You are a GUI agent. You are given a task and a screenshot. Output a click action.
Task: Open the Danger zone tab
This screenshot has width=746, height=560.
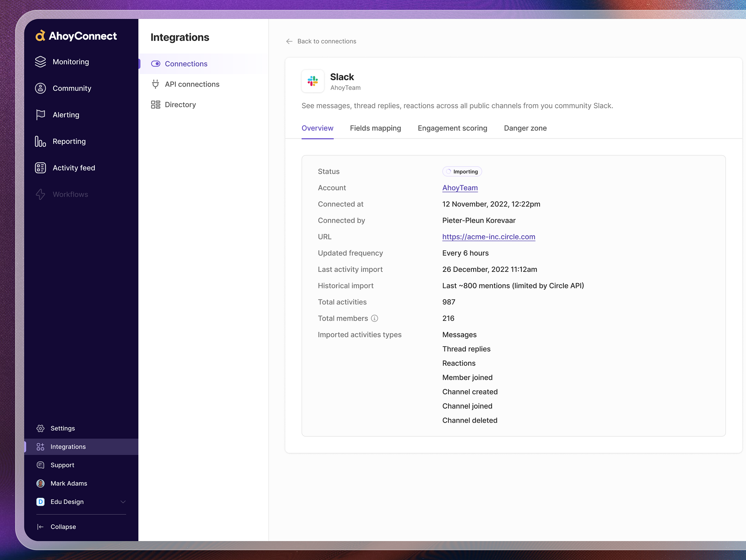(x=525, y=128)
